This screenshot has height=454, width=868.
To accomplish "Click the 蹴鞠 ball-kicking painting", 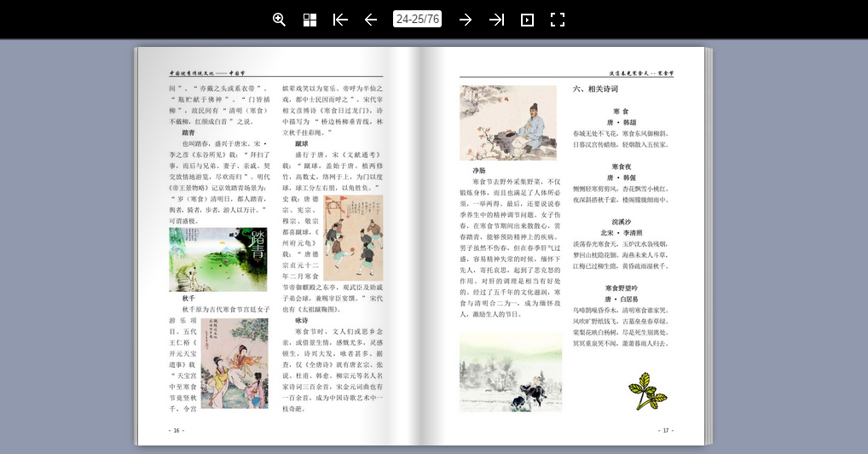I will 353,238.
